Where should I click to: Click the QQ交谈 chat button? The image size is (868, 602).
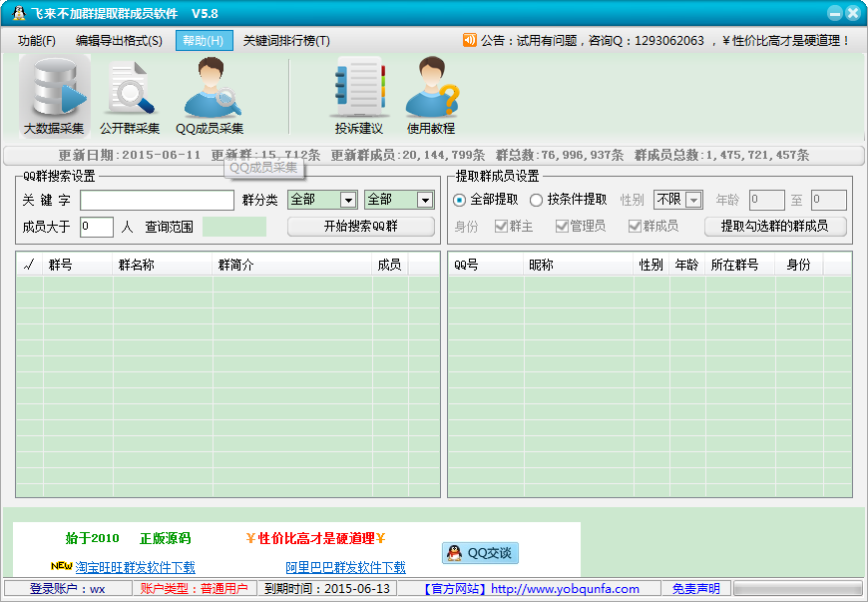(x=480, y=553)
